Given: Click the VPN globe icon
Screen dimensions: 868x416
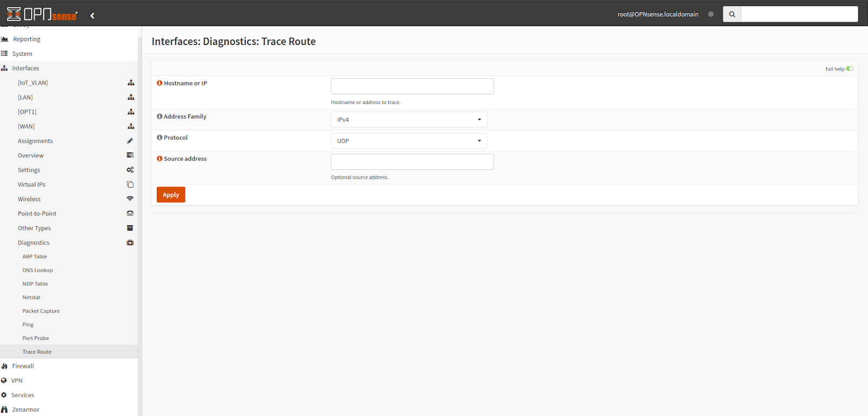Looking at the screenshot, I should [4, 381].
